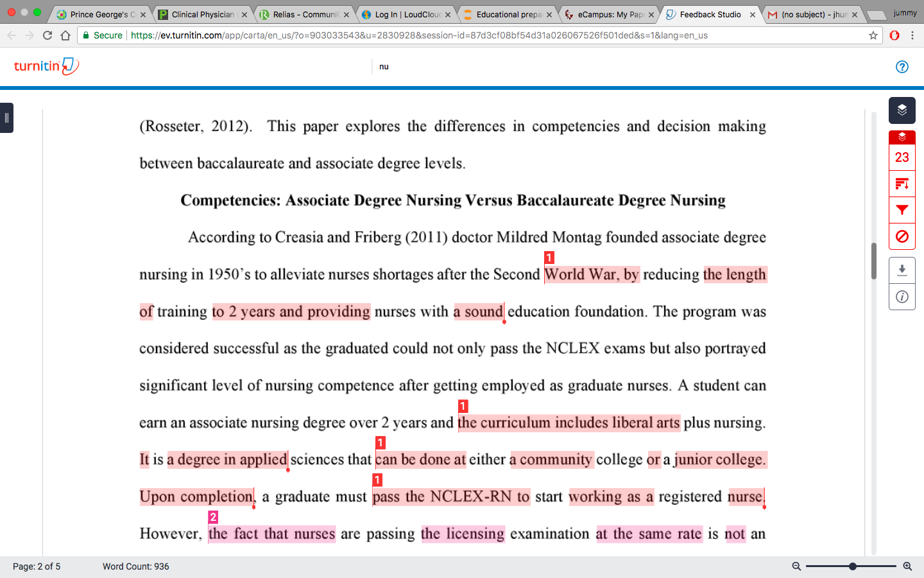Select highlighted text 'the fact that nurses'

(x=271, y=534)
